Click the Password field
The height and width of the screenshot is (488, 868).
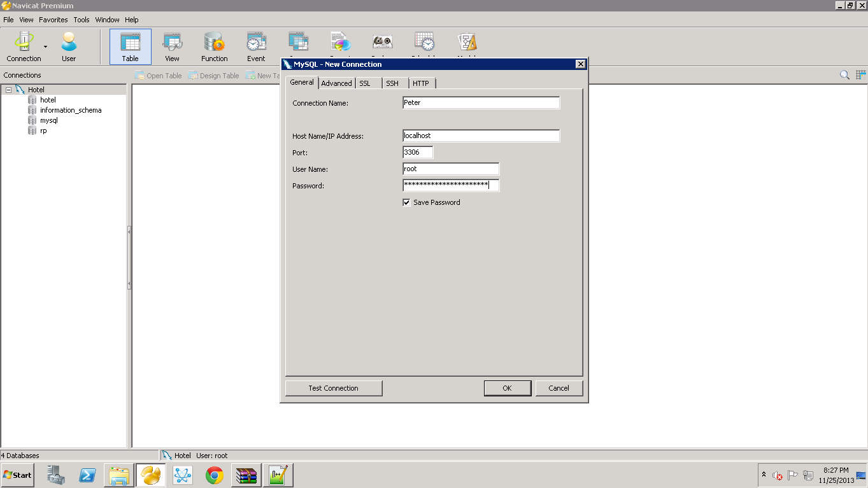coord(451,185)
